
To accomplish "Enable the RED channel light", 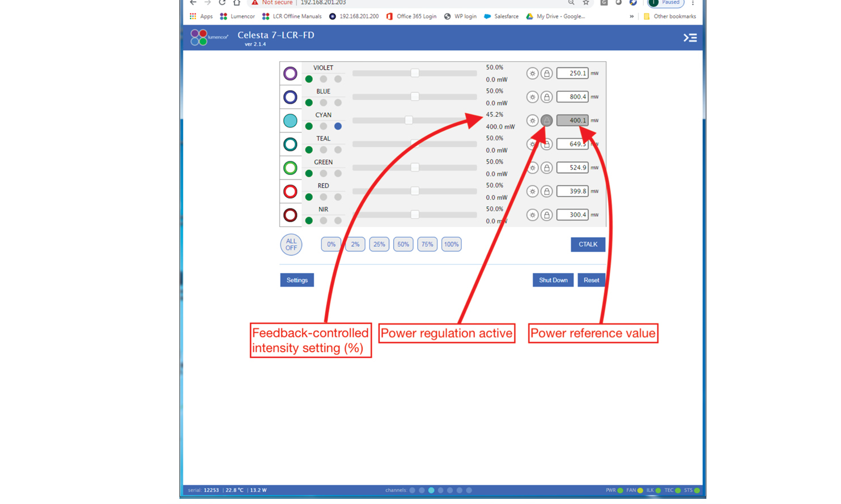I will pyautogui.click(x=290, y=191).
